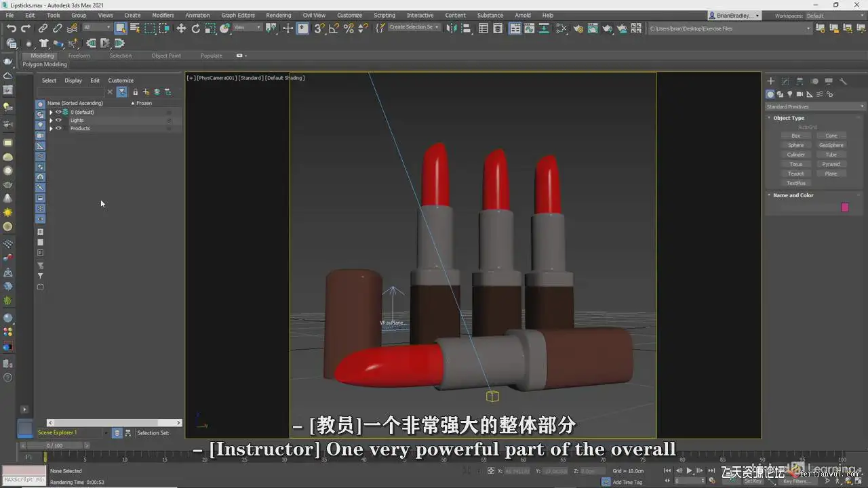Click the Frozen column header
The height and width of the screenshot is (488, 868).
pos(144,103)
